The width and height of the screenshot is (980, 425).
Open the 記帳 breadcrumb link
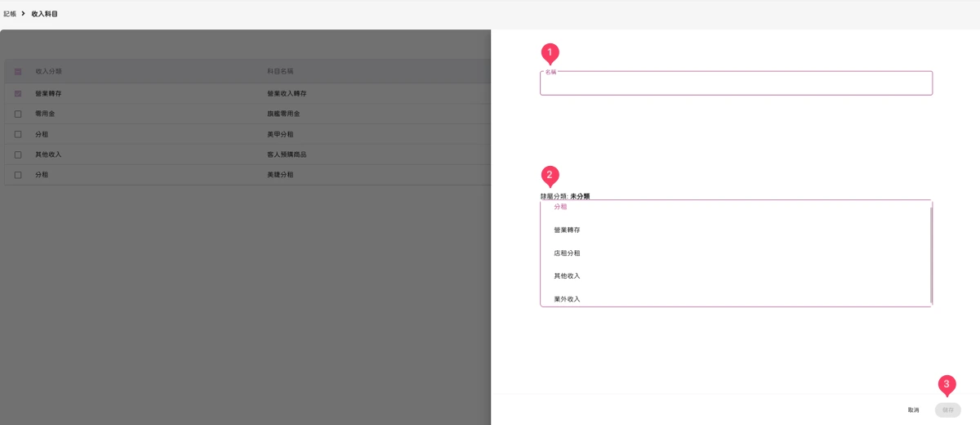point(10,14)
